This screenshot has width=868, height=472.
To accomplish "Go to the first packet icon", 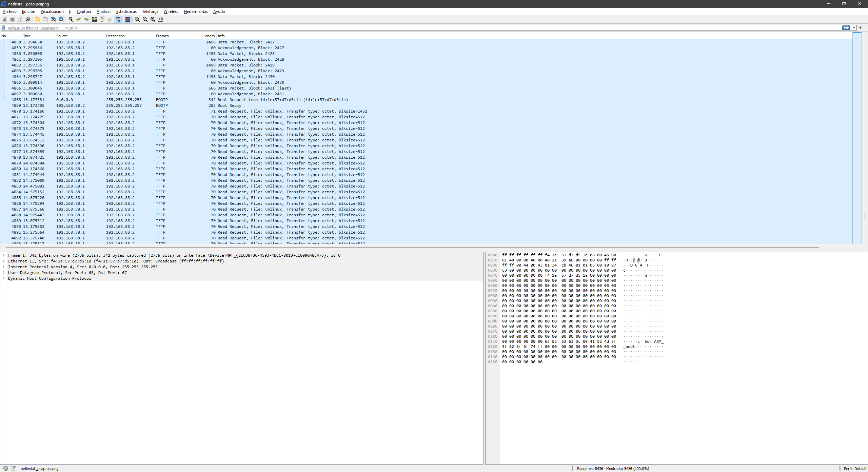I will (x=102, y=19).
